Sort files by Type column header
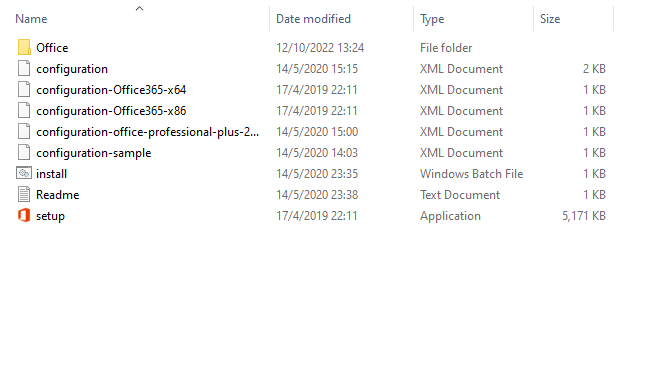The height and width of the screenshot is (381, 666). pyautogui.click(x=432, y=19)
